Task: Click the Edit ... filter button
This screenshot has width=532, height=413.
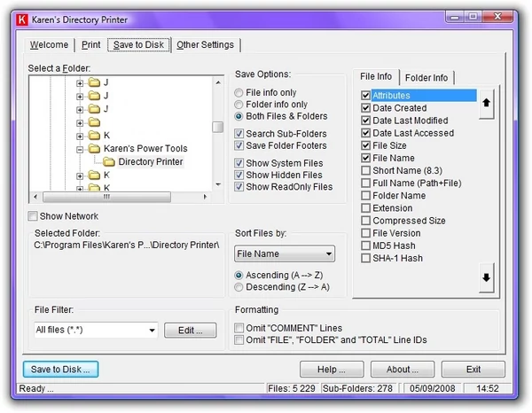Action: (191, 331)
